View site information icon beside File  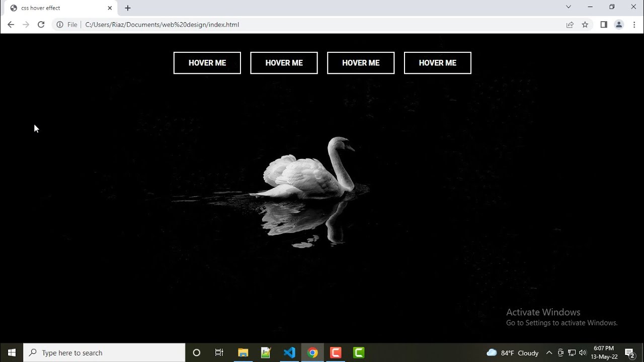[60, 25]
